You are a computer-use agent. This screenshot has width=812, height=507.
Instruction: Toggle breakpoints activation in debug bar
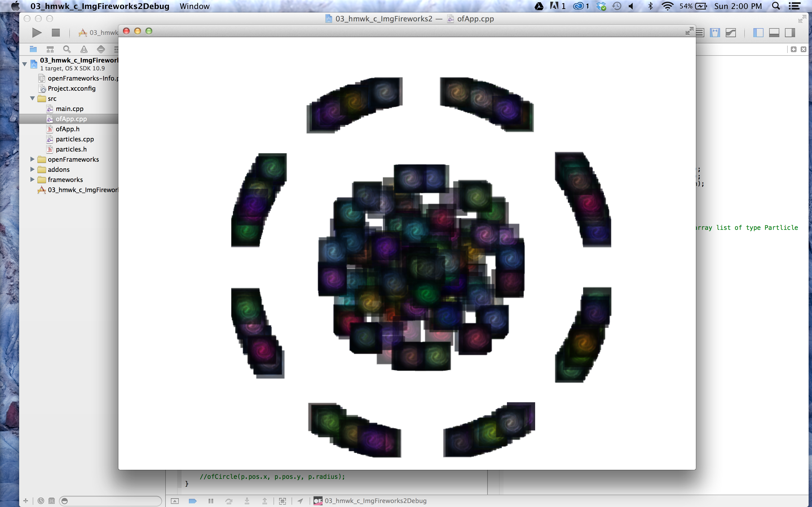pyautogui.click(x=193, y=501)
